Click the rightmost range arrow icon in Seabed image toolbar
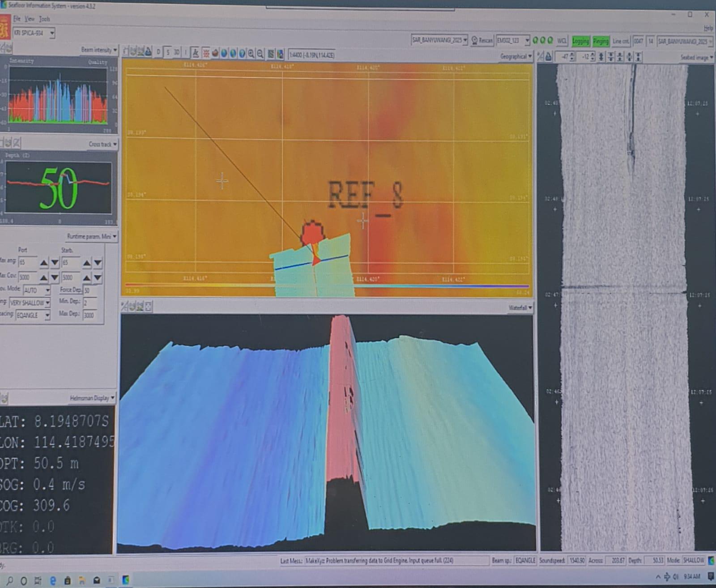The image size is (716, 588). pyautogui.click(x=638, y=57)
